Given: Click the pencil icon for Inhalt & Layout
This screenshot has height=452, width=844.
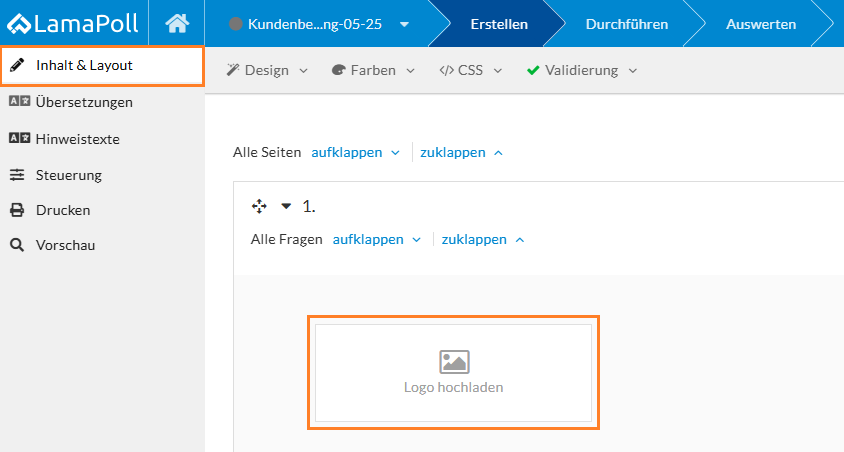Looking at the screenshot, I should 17,65.
